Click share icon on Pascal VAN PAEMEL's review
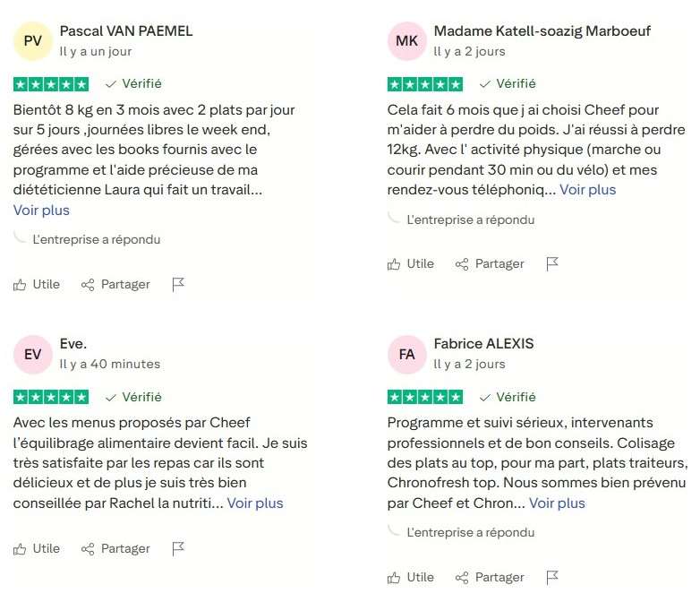 88,285
